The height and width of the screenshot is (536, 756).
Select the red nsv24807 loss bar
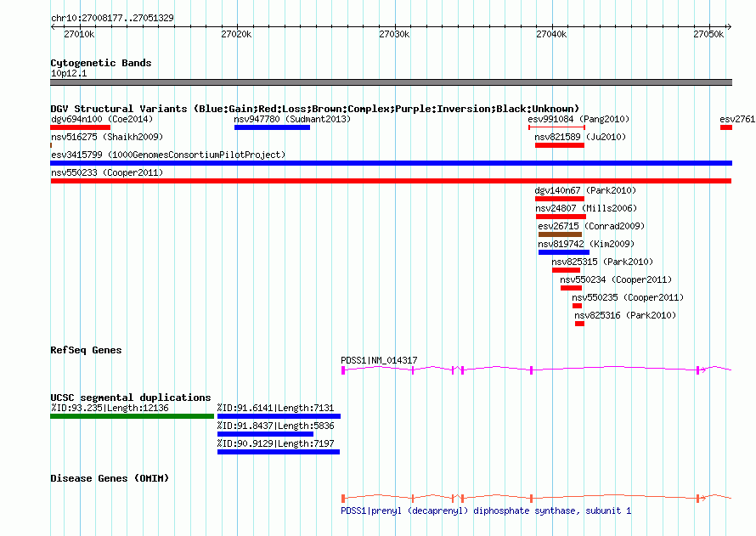point(561,217)
